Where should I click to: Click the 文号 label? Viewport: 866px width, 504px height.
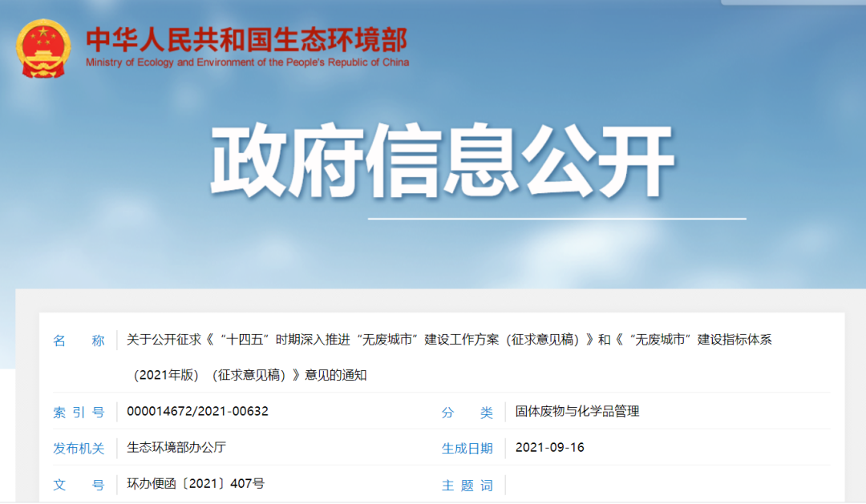coord(79,485)
